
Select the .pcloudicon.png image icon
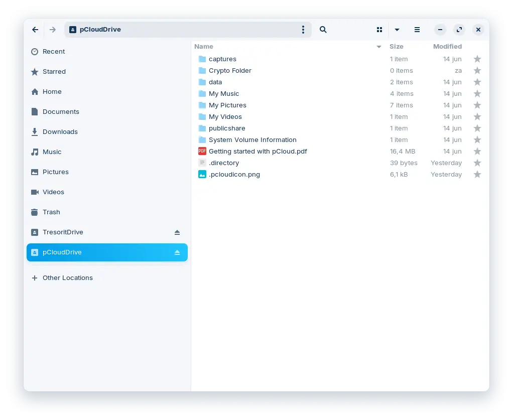(x=202, y=174)
